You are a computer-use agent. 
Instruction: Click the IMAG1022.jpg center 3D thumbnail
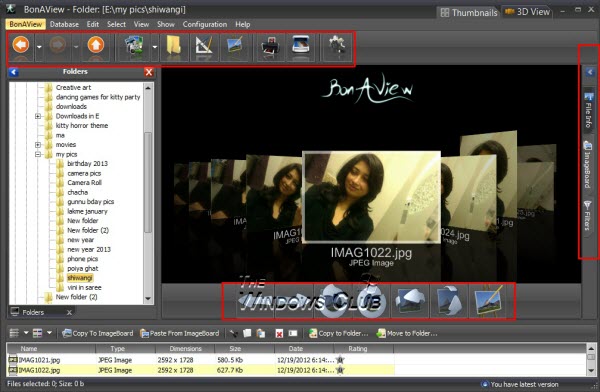(371, 197)
